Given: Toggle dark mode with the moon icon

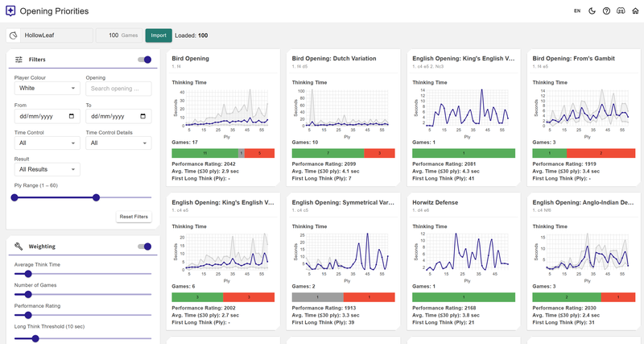Looking at the screenshot, I should click(x=592, y=11).
